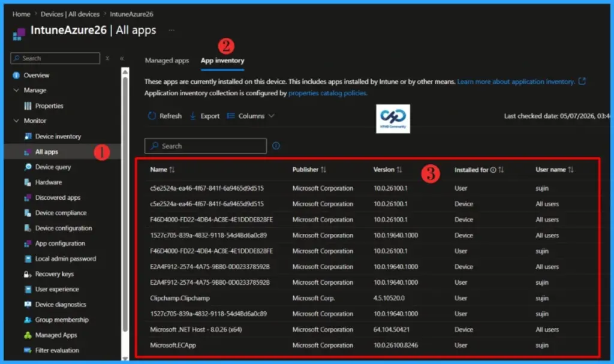Click the Device diagnostics icon
Viewport: 614px width, 364px height.
coord(28,305)
